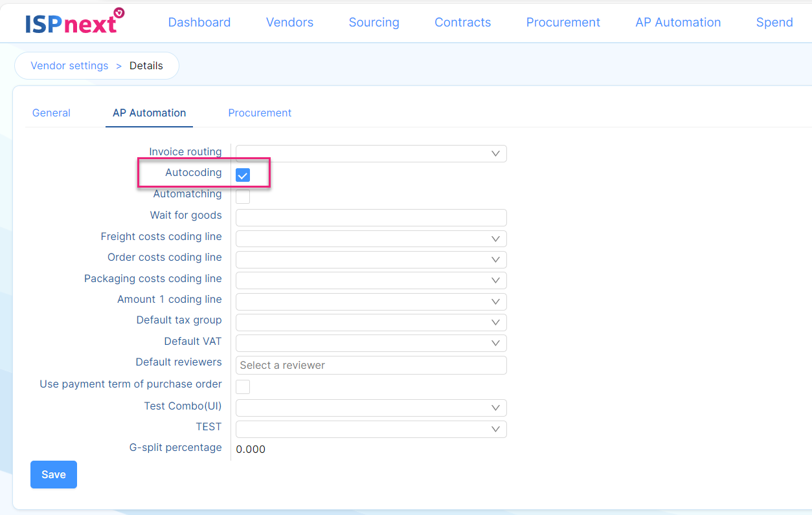
Task: Tick Use payment term of purchase order
Action: pos(243,387)
